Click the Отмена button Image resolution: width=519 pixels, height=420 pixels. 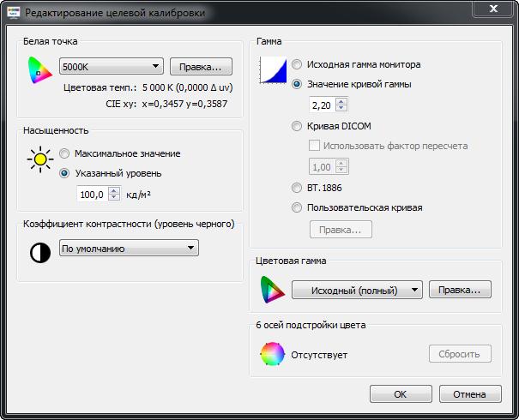pos(470,394)
